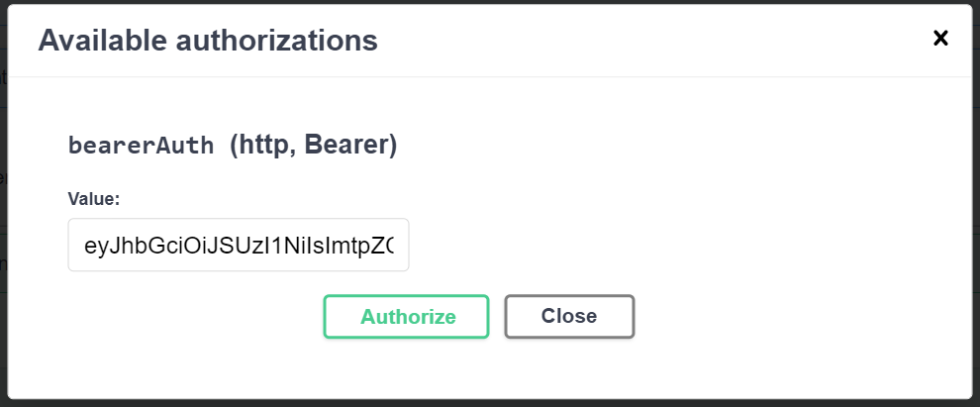The image size is (980, 407).
Task: Close the modal with the top-right X
Action: click(940, 38)
